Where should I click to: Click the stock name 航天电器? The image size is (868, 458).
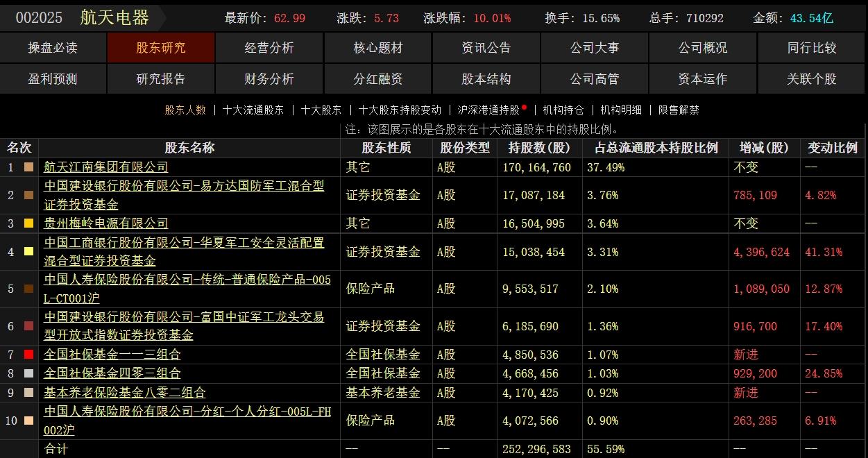click(114, 17)
